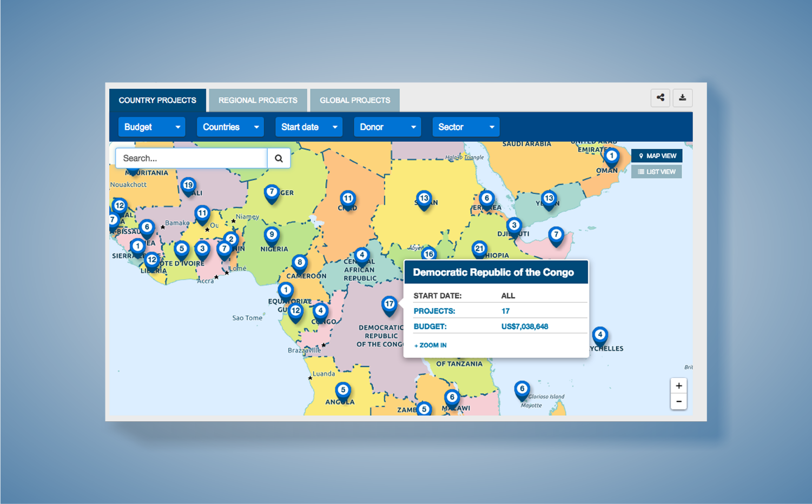Switch to List View
This screenshot has width=812, height=504.
tap(657, 172)
